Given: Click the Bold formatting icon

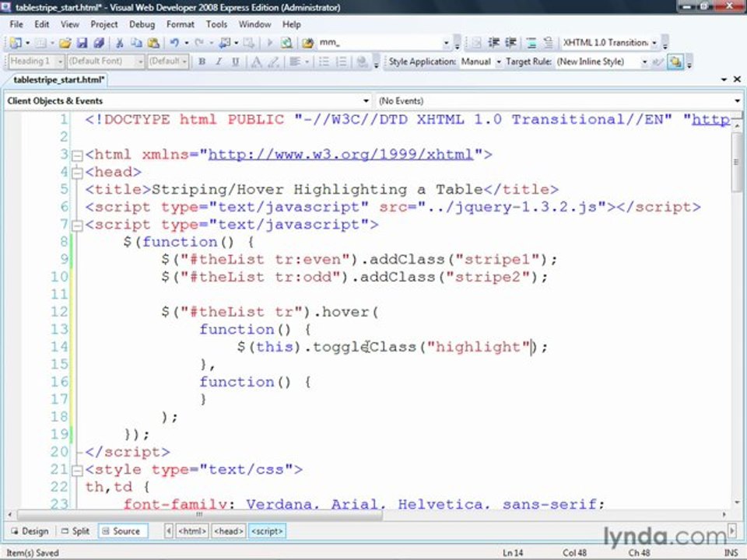Looking at the screenshot, I should coord(202,61).
